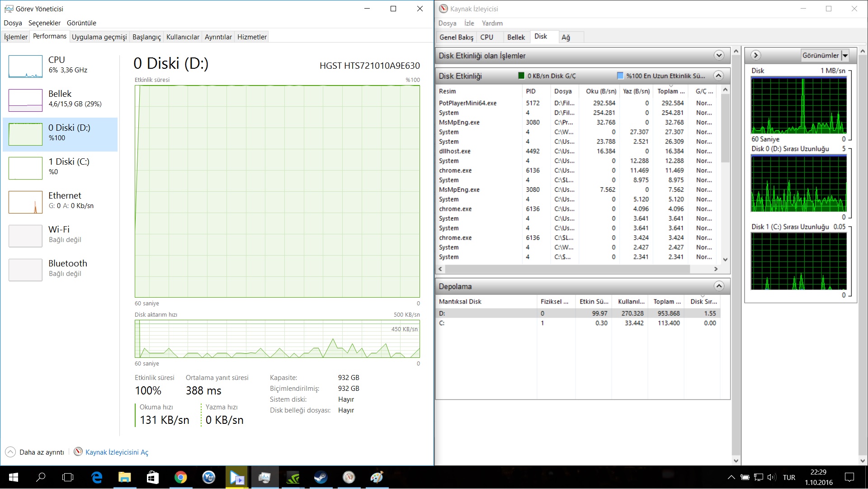The image size is (868, 489).
Task: Click Daha az ayrıntı button
Action: coord(35,452)
